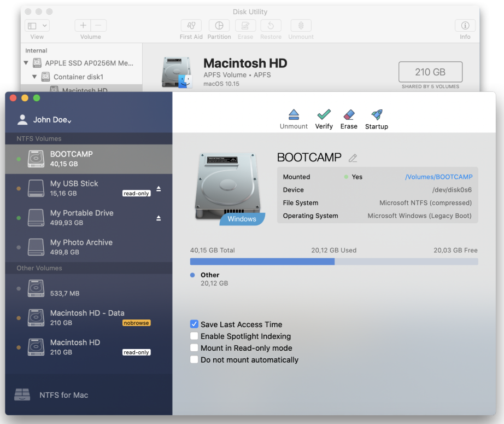Select Macintosh HD - Data volume
Image resolution: width=504 pixels, height=424 pixels.
coord(89,317)
